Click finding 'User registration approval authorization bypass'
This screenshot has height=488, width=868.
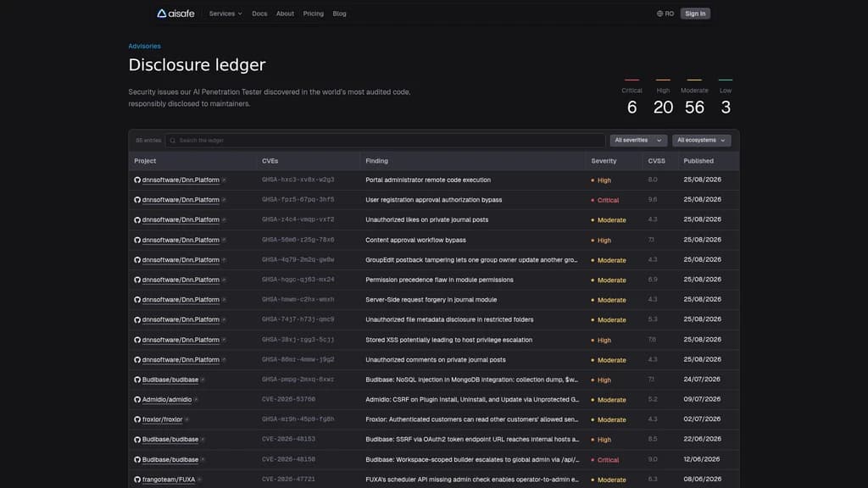[x=433, y=200]
